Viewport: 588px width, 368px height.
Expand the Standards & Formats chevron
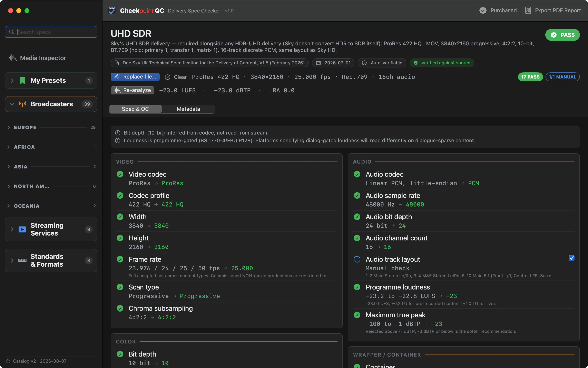(12, 260)
